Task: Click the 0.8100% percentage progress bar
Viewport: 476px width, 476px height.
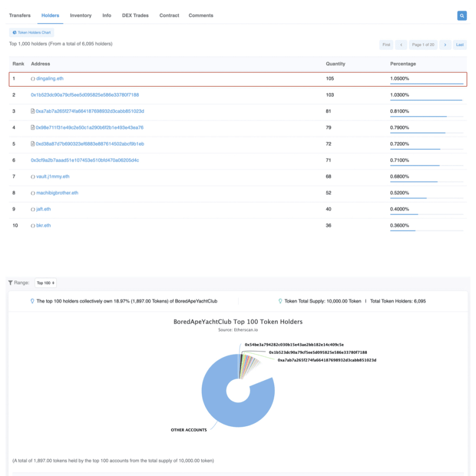Action: pos(427,116)
